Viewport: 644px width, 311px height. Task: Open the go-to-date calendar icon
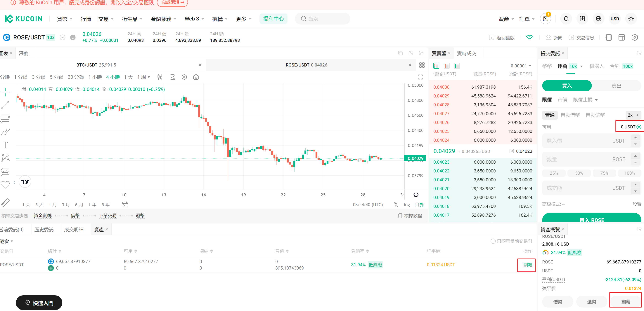[x=125, y=204]
